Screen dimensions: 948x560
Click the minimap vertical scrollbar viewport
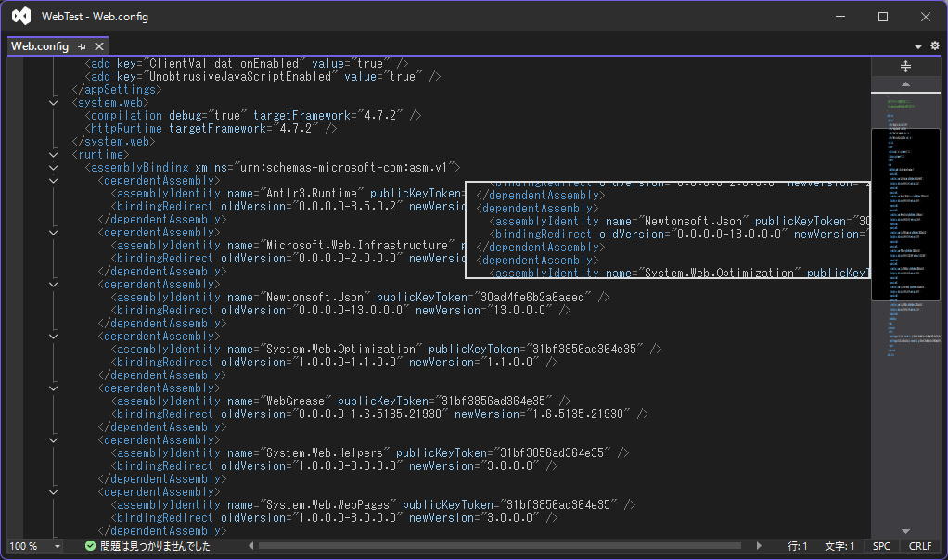click(x=905, y=214)
